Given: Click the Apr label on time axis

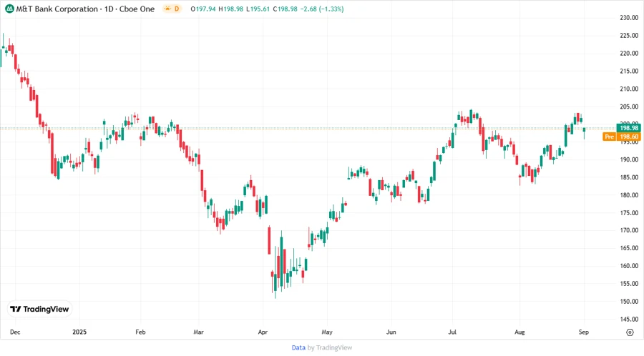Looking at the screenshot, I should click(x=263, y=332).
